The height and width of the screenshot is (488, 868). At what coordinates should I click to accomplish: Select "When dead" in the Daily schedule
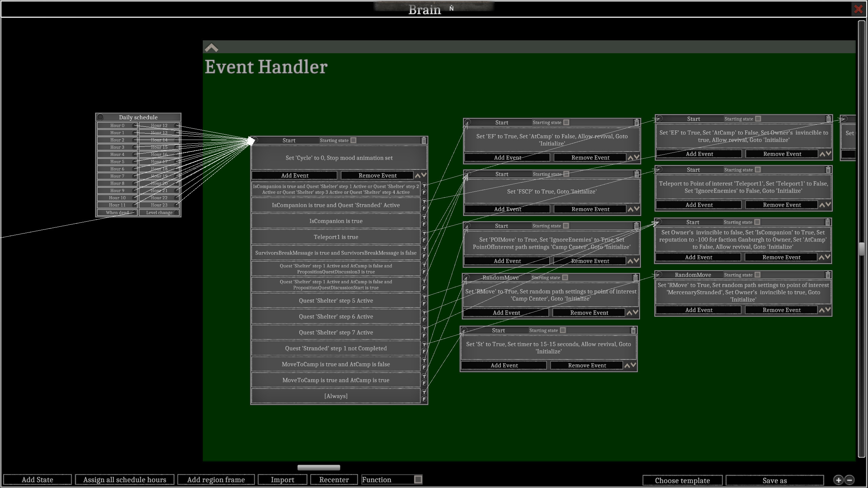(117, 212)
